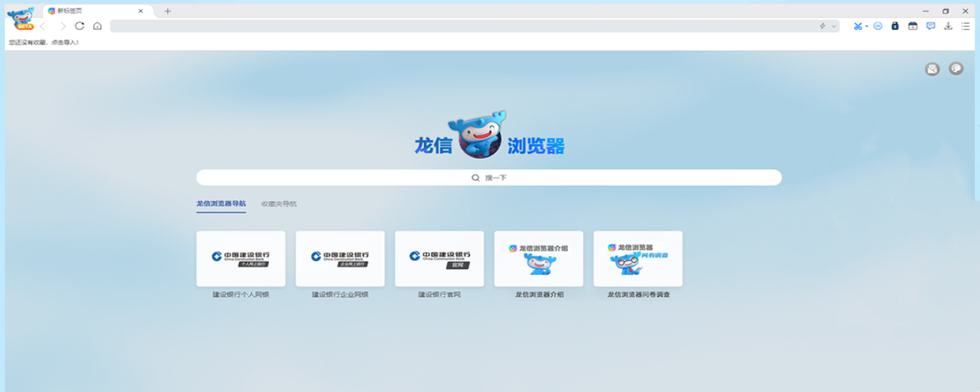Minimize the browser window

point(926,11)
